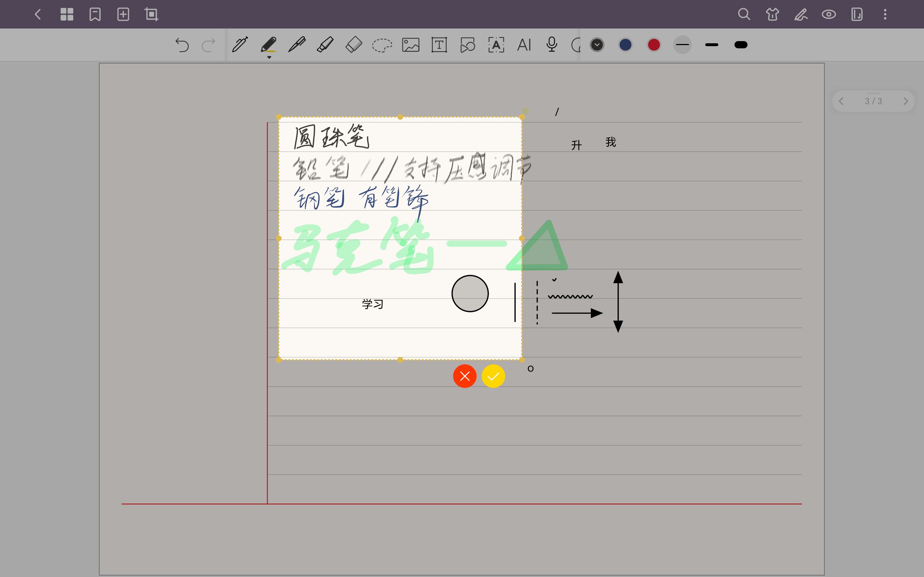The width and height of the screenshot is (924, 577).
Task: Cancel the selection with the red X button
Action: coord(465,376)
